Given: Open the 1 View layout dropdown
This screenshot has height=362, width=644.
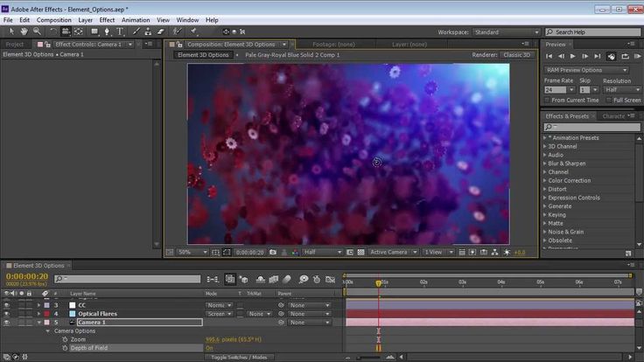Looking at the screenshot, I should pyautogui.click(x=438, y=252).
